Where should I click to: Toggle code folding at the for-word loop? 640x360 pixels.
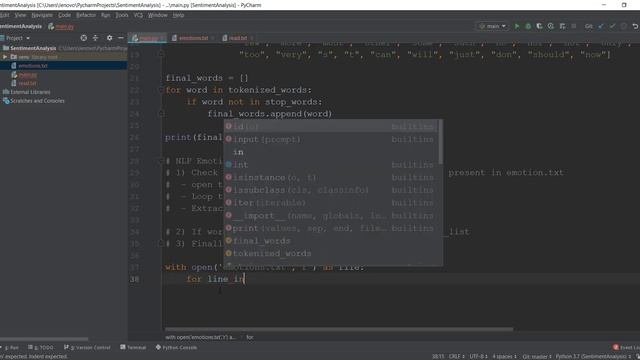[x=161, y=90]
